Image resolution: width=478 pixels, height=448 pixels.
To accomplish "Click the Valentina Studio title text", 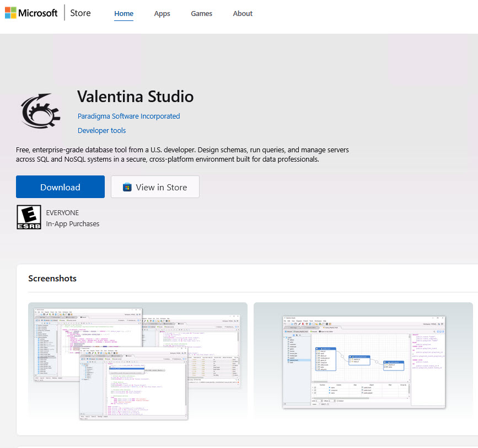I will point(136,97).
